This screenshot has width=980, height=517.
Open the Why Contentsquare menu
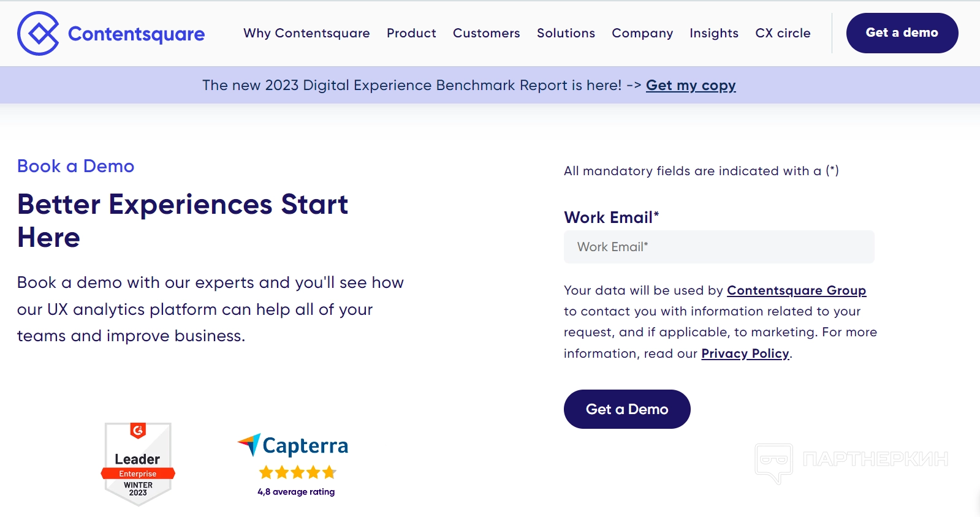click(x=306, y=33)
